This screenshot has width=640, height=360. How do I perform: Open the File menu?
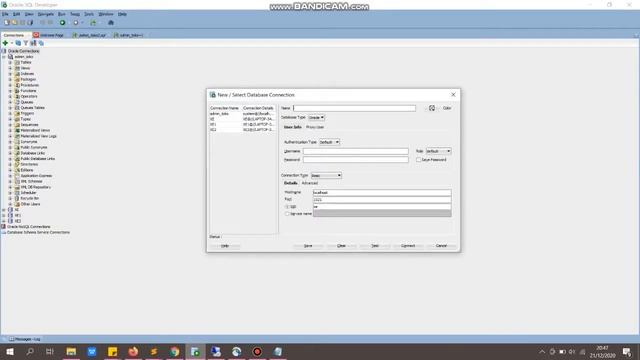click(x=5, y=14)
